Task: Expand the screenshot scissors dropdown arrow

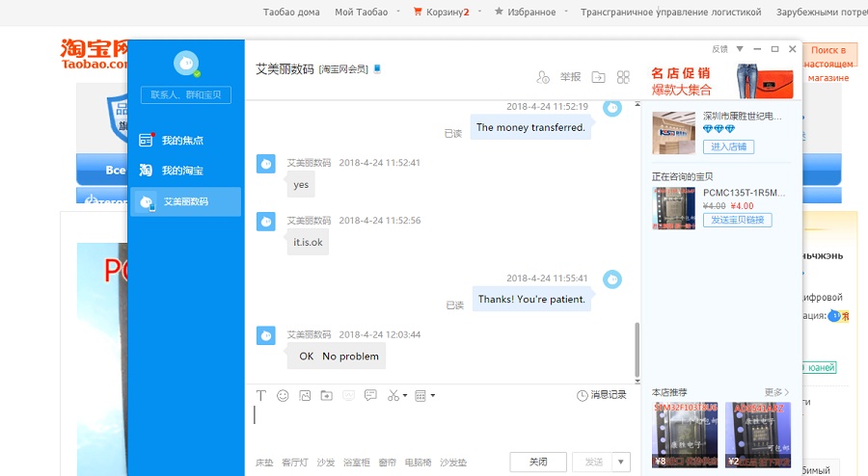Action: [x=405, y=395]
